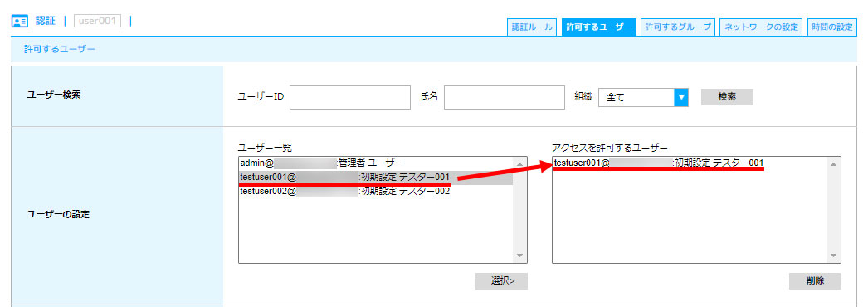Select testuser001 in the ユーザー一覧 list
Image resolution: width=868 pixels, height=307 pixels.
point(376,178)
